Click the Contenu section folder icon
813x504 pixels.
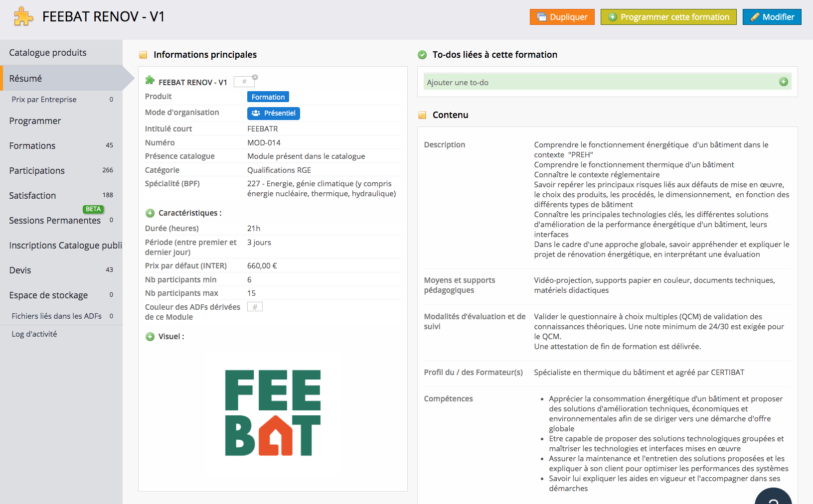[422, 115]
